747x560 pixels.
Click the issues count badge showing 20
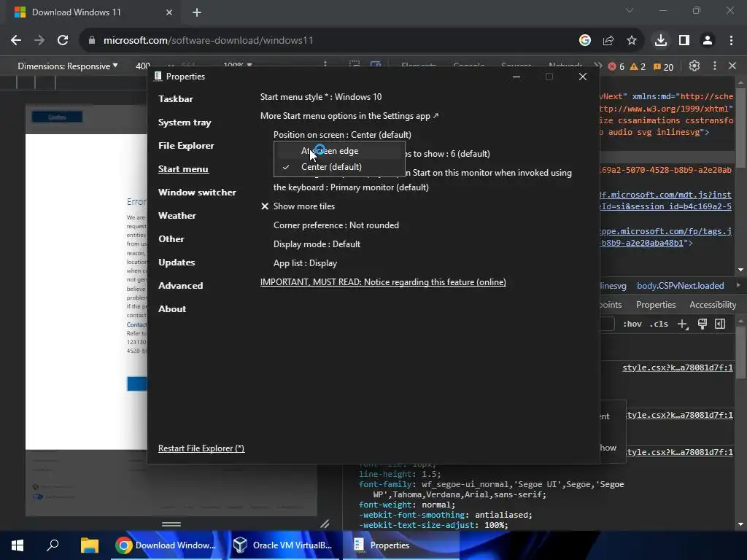(663, 66)
